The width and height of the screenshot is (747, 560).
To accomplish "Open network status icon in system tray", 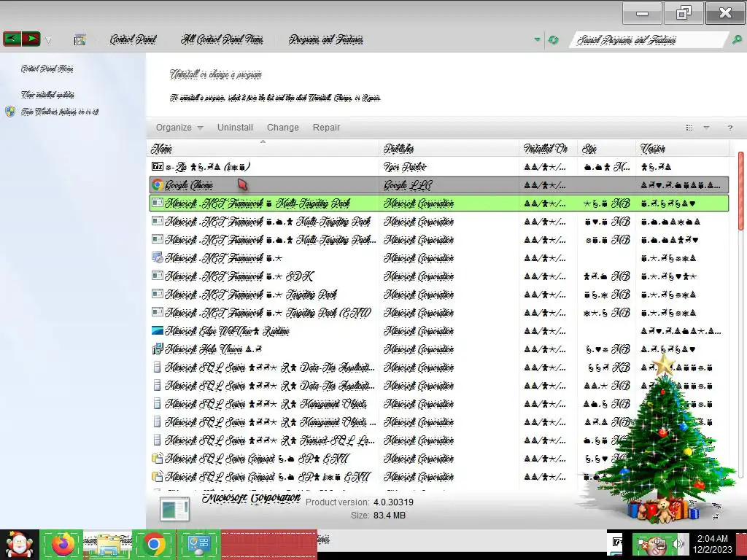I will (659, 544).
